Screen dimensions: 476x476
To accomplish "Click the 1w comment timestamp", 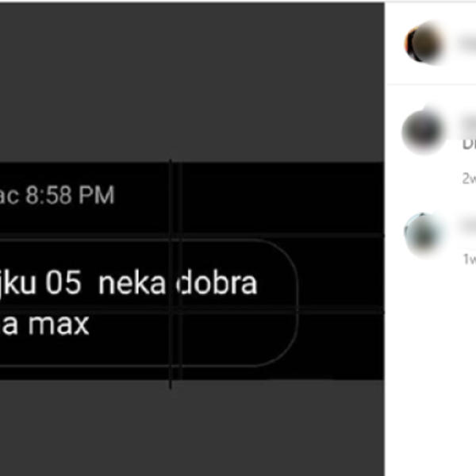I will [x=470, y=259].
